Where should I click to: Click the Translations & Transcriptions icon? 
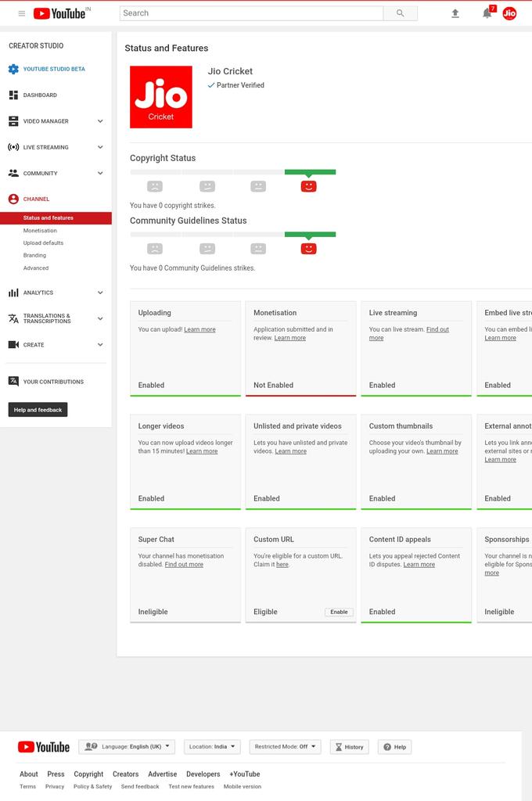pos(13,319)
